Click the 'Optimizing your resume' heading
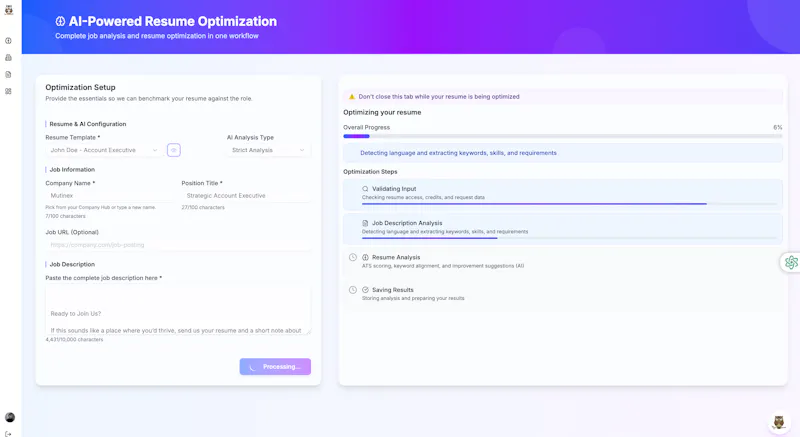This screenshot has height=437, width=800. (382, 112)
